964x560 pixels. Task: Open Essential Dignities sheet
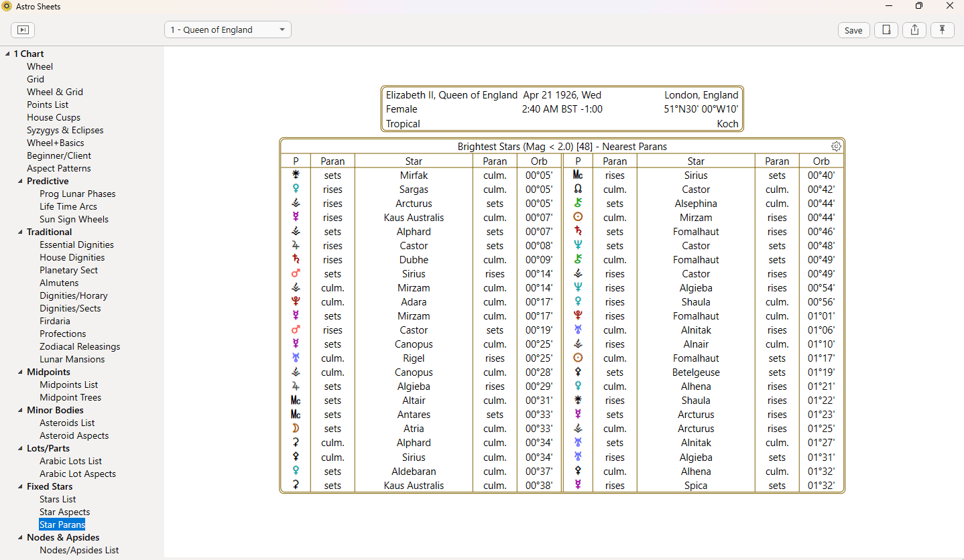tap(76, 244)
